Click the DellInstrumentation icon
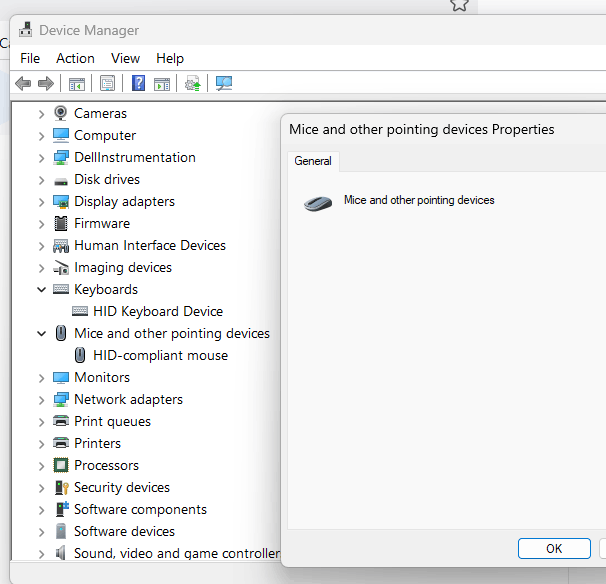Image resolution: width=606 pixels, height=584 pixels. 61,157
